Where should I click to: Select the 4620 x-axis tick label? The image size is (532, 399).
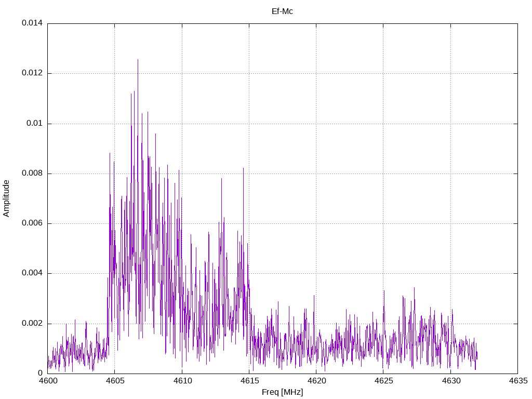316,381
